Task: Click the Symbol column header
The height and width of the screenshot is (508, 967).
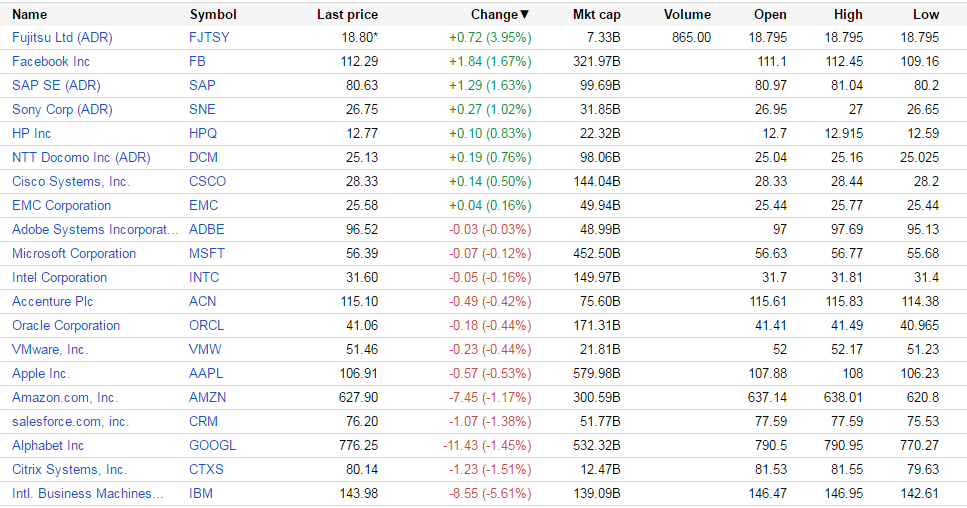Action: 213,15
